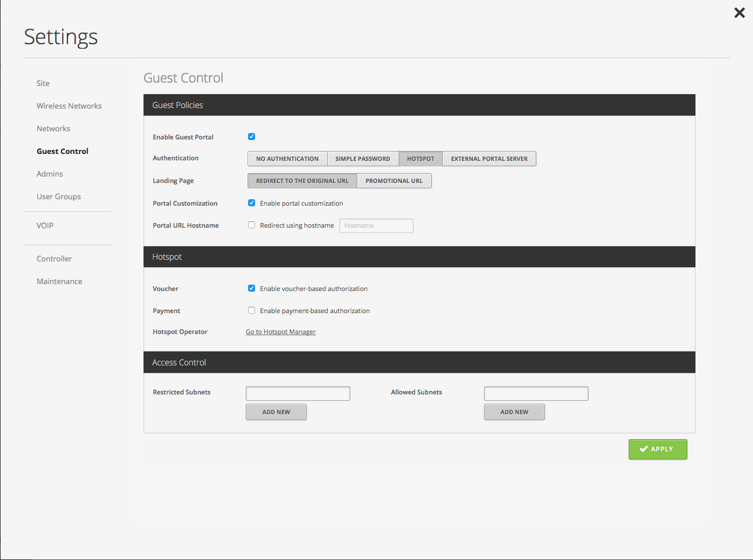Go to Maintenance settings page
Viewport: 753px width, 560px height.
point(59,281)
